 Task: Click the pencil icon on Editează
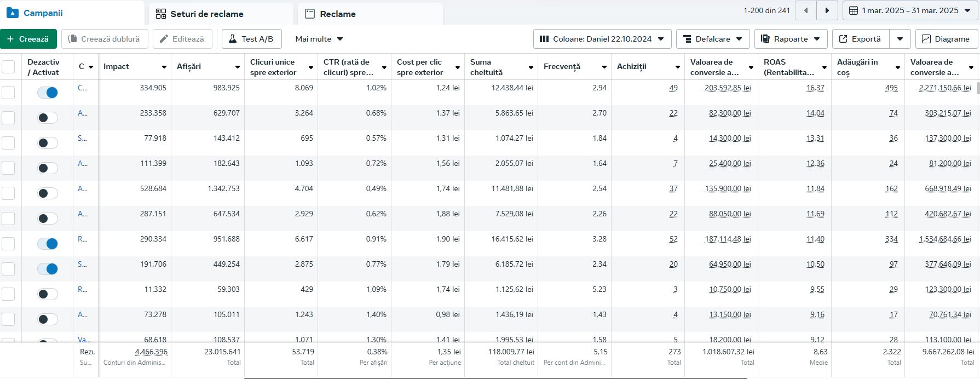click(164, 39)
